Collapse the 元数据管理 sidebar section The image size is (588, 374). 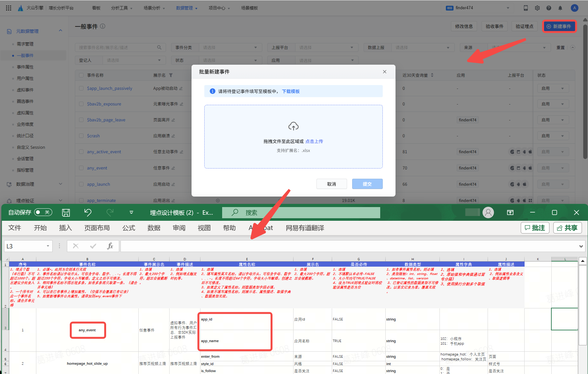coord(61,31)
